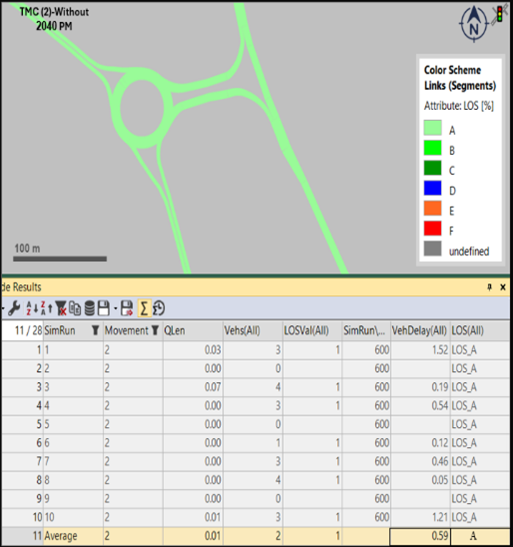This screenshot has height=547, width=513.
Task: Click the SimRun\... column header
Action: tap(366, 330)
